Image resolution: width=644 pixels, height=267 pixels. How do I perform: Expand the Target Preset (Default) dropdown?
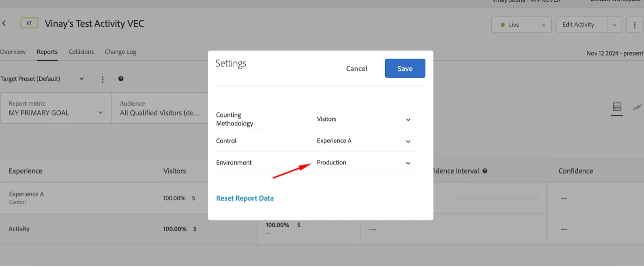[42, 79]
